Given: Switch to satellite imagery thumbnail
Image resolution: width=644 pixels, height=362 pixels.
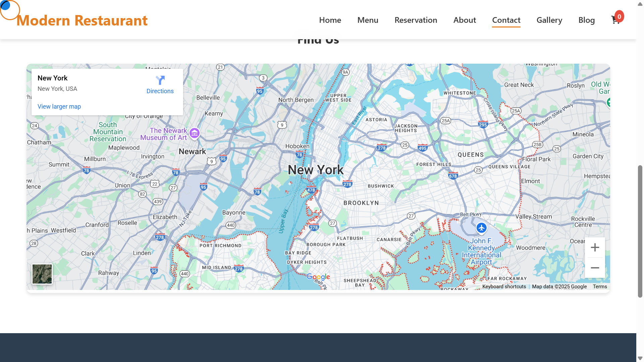Looking at the screenshot, I should pos(42,274).
